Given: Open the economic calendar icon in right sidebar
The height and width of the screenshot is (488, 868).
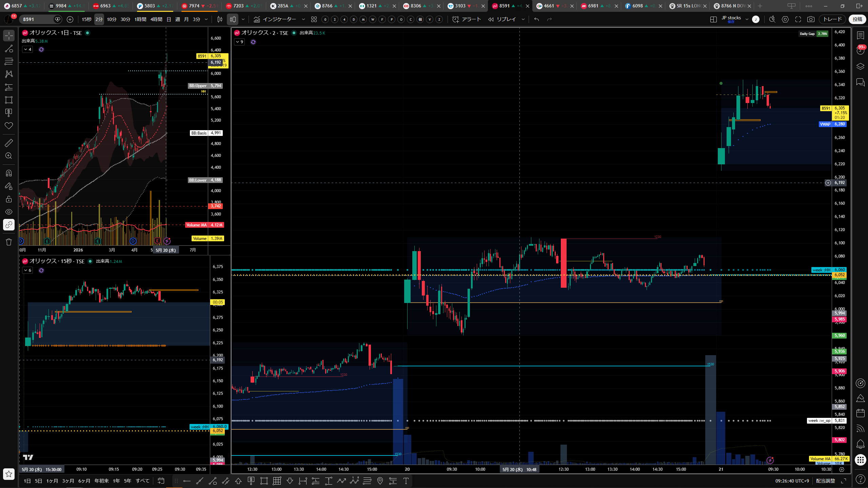Looking at the screenshot, I should 861,413.
